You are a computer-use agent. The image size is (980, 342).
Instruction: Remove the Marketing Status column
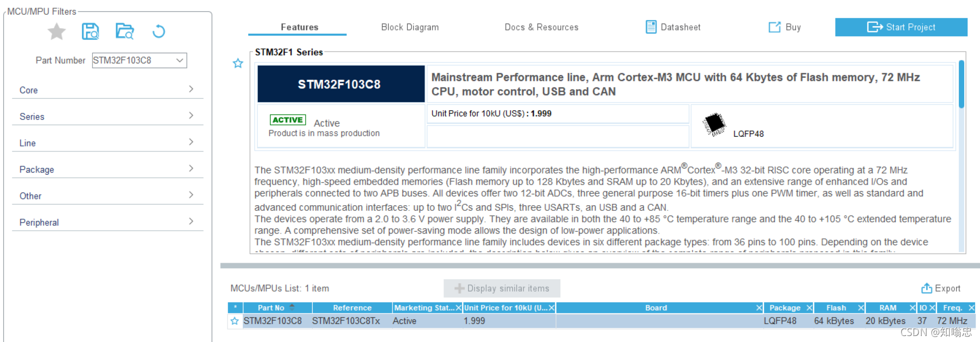(458, 308)
